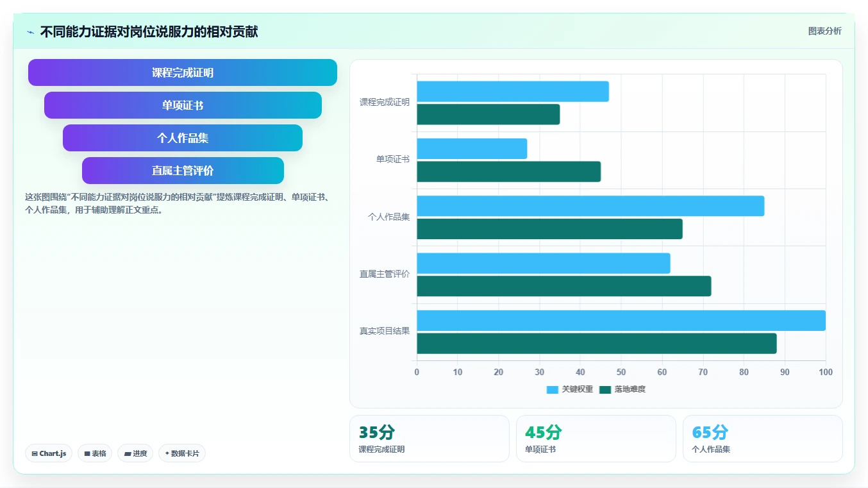This screenshot has width=868, height=488.
Task: Select the 单项证书 funnel stage
Action: (x=183, y=105)
